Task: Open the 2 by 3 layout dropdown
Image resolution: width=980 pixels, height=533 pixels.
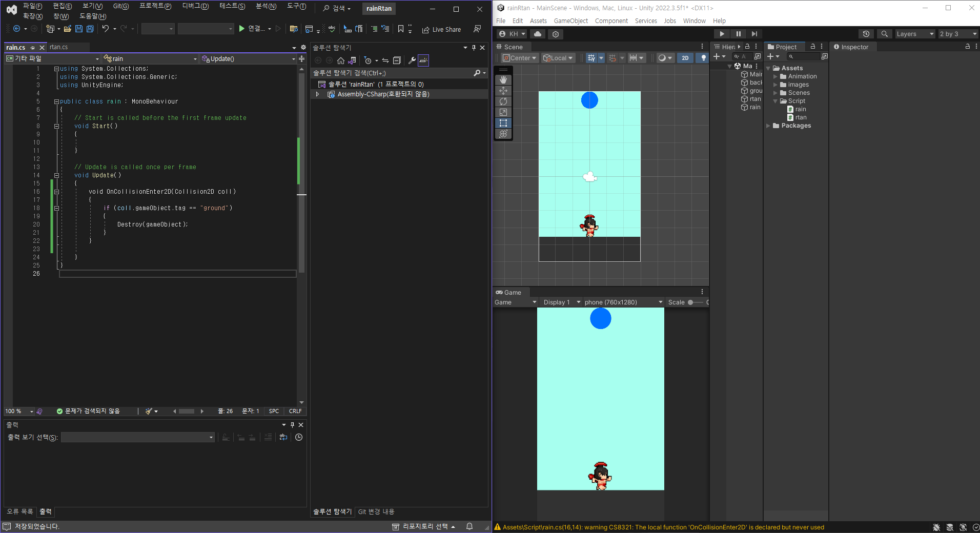Action: [x=958, y=34]
